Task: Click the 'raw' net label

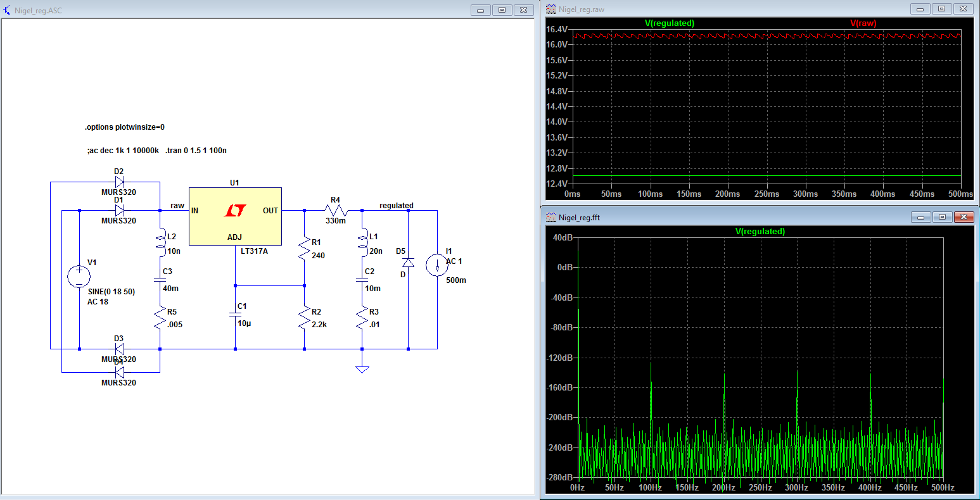Action: tap(177, 206)
